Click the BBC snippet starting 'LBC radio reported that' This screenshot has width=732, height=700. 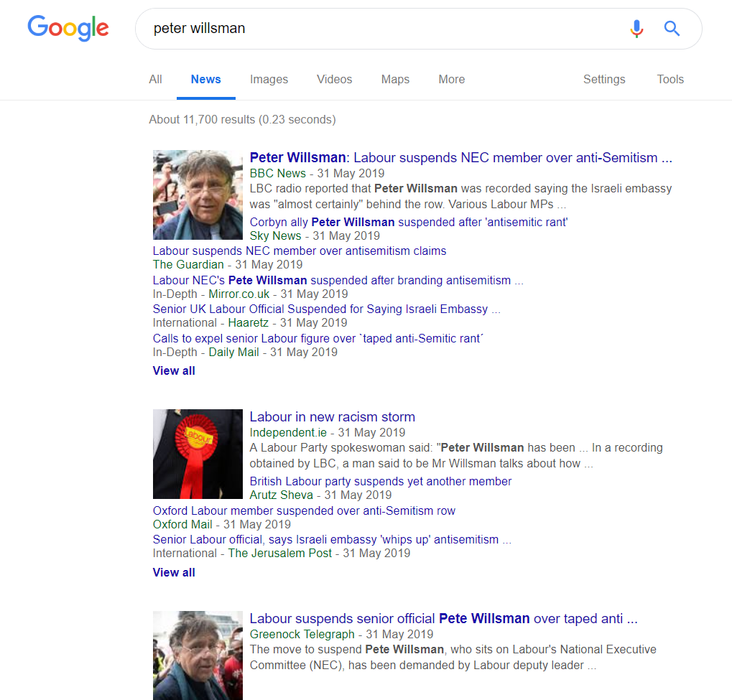[x=460, y=197]
